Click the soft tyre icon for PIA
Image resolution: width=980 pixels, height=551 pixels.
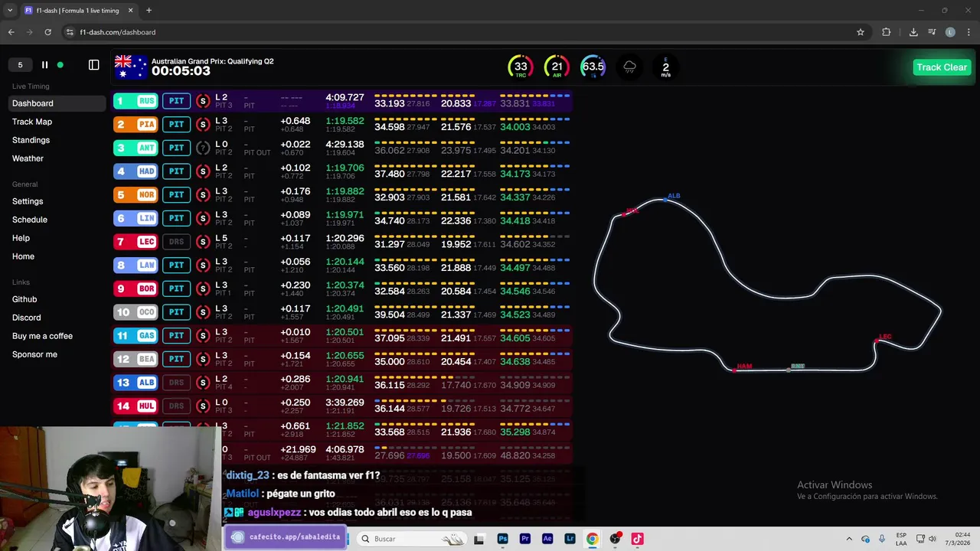[203, 124]
